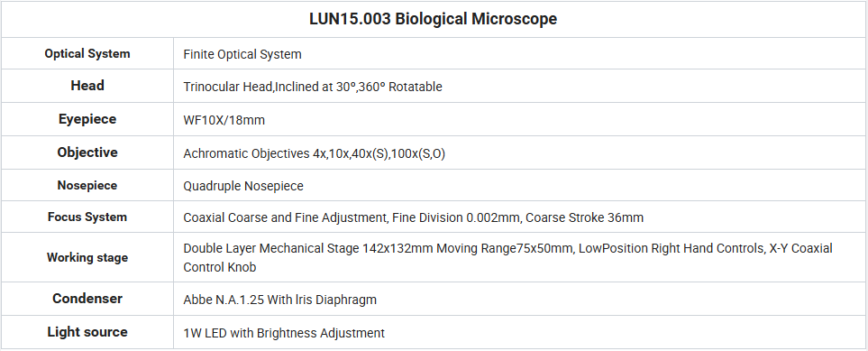
Task: Select the Light source row label
Action: point(87,331)
